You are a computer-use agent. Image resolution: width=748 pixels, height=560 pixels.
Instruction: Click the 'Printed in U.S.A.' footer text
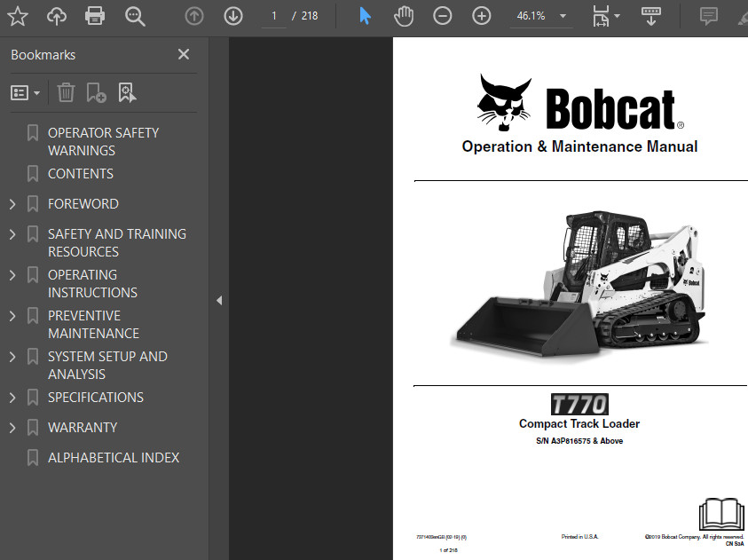click(x=579, y=537)
